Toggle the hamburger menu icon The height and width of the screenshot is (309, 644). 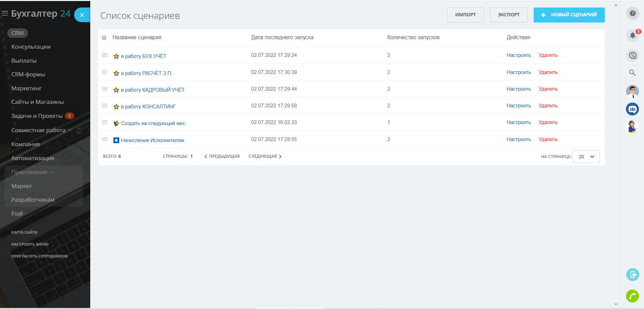coord(5,14)
